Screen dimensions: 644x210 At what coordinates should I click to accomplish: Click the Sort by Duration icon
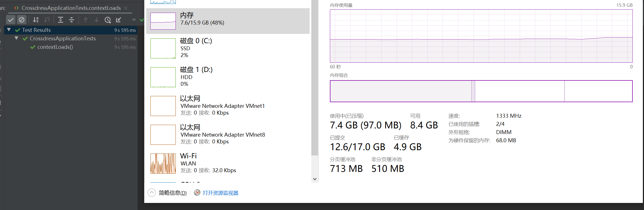pyautogui.click(x=47, y=20)
